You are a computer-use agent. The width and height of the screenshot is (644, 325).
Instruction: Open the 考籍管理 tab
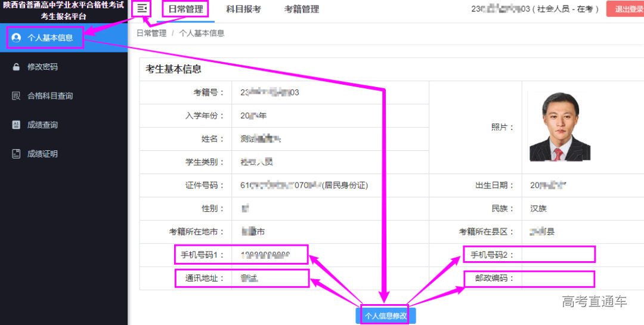pos(301,10)
